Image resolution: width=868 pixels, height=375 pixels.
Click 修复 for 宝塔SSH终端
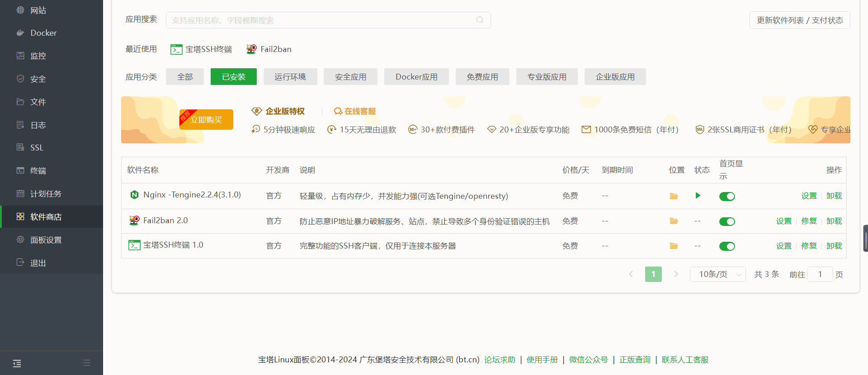pyautogui.click(x=809, y=246)
